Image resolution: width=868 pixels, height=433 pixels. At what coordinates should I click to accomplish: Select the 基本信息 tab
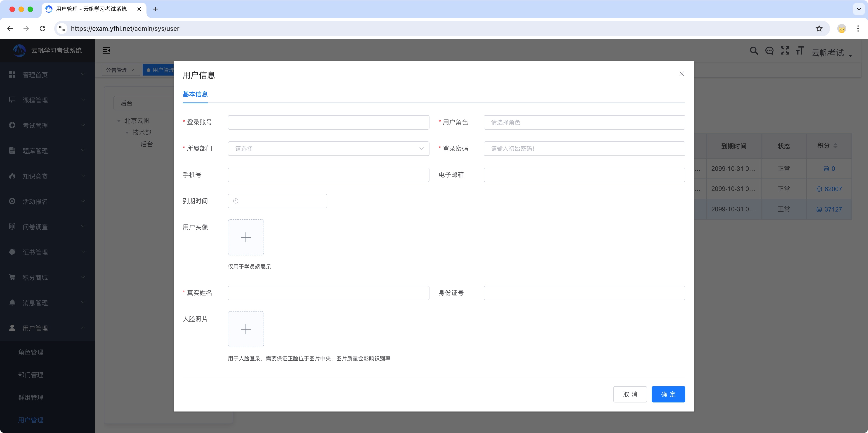(x=195, y=94)
